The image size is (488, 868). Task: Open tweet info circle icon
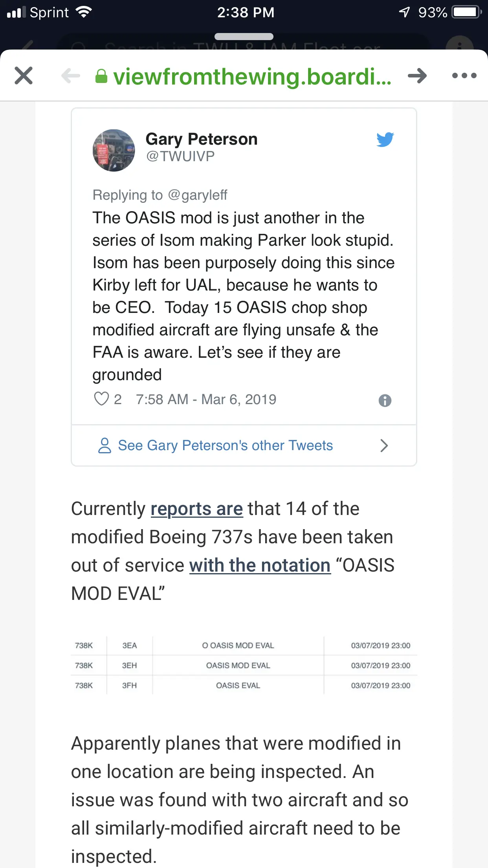(x=385, y=401)
